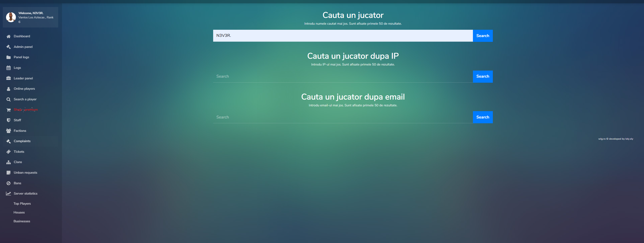Focus the search by email input field
644x243 pixels.
(x=343, y=117)
